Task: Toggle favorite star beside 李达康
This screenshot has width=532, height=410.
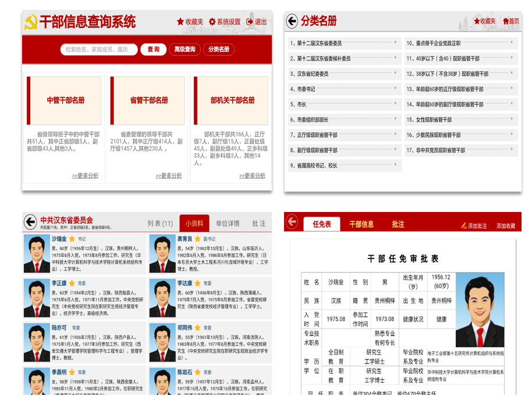Action: [197, 283]
